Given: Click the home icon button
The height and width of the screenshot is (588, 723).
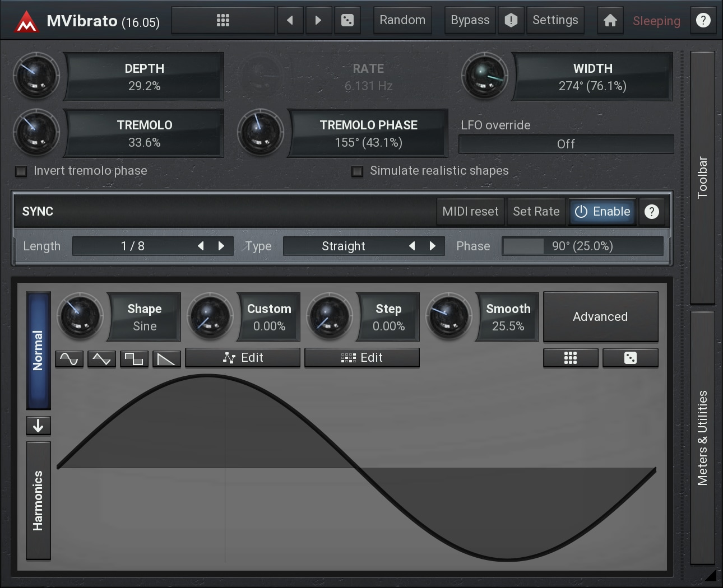Looking at the screenshot, I should pos(610,21).
